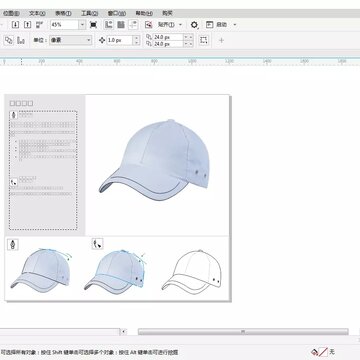Click the shape tool icon in the gray panel
360x360 pixels.
point(14,182)
